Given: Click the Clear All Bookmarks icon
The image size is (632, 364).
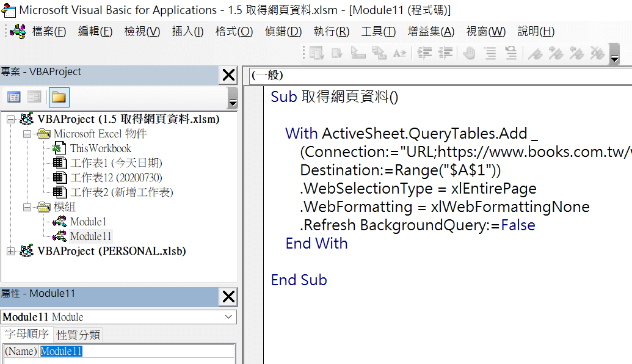Looking at the screenshot, I should point(597,53).
